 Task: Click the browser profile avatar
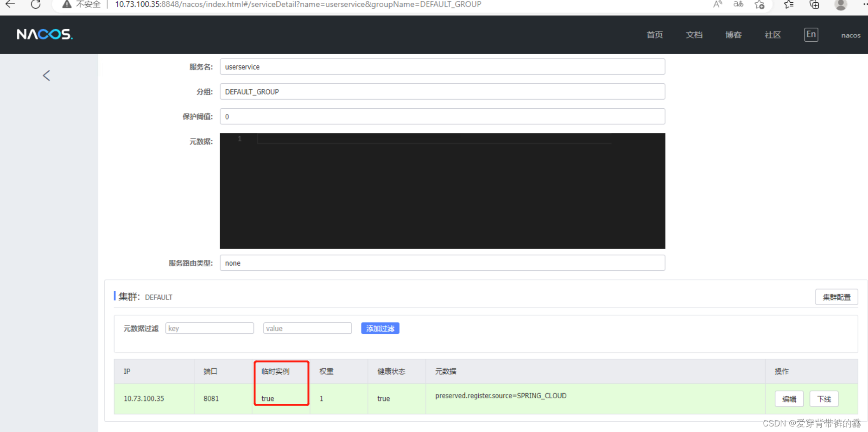point(841,5)
